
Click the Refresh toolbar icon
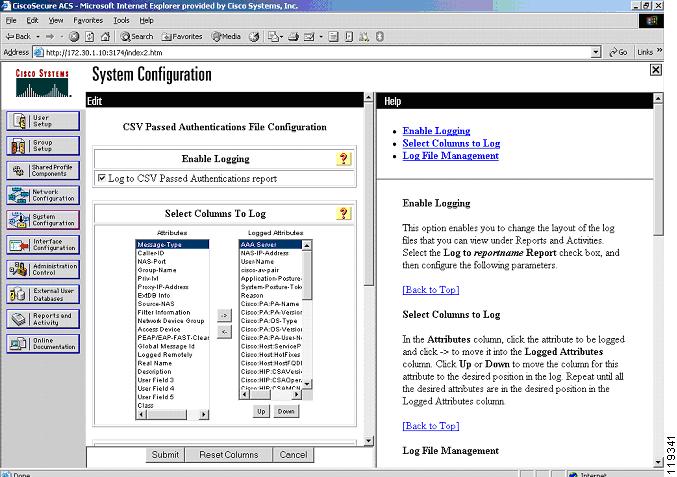pos(89,37)
